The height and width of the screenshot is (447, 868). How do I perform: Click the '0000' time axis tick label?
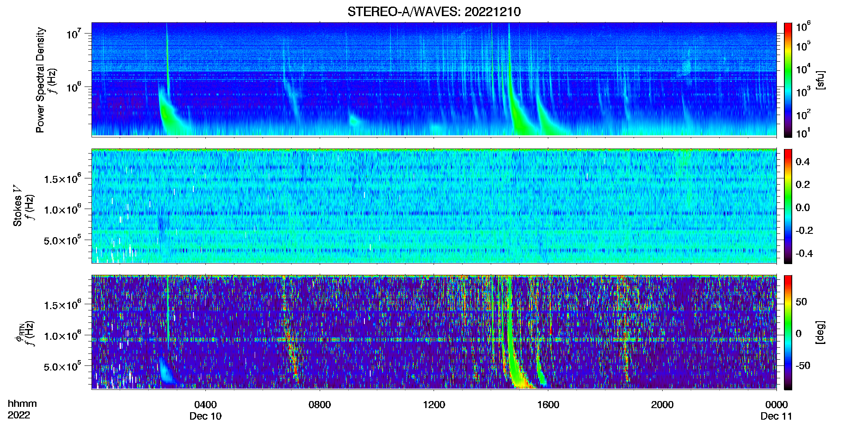(776, 404)
